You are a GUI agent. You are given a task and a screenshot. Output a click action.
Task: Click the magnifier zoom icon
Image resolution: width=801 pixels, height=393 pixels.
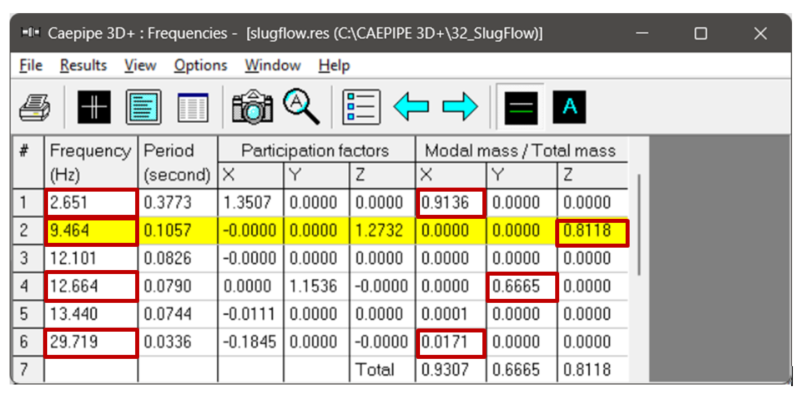tap(301, 106)
